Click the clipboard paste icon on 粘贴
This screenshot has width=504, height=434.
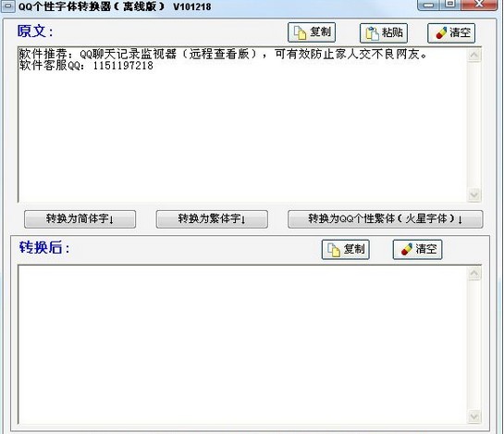tap(372, 33)
